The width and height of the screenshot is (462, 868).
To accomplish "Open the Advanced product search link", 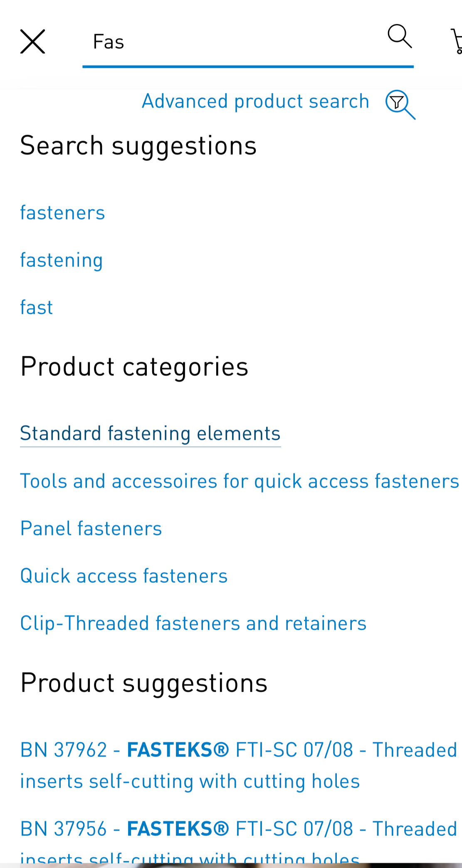I will (254, 101).
